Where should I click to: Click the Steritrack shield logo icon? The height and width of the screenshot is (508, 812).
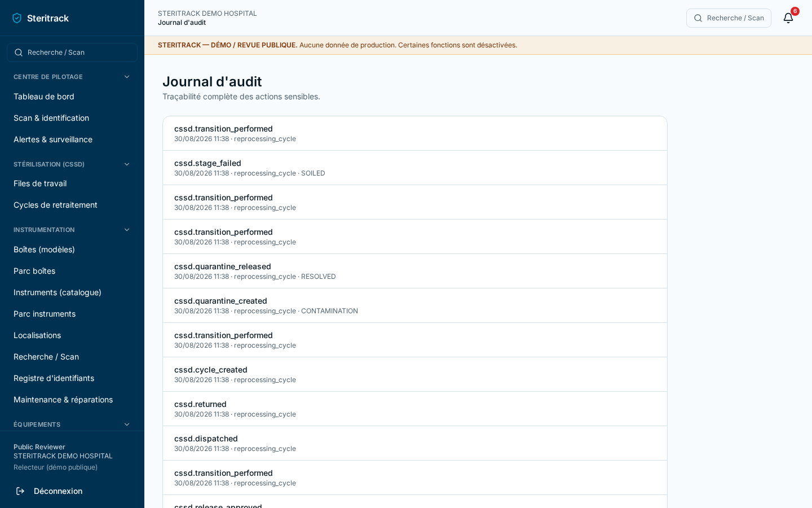[17, 18]
